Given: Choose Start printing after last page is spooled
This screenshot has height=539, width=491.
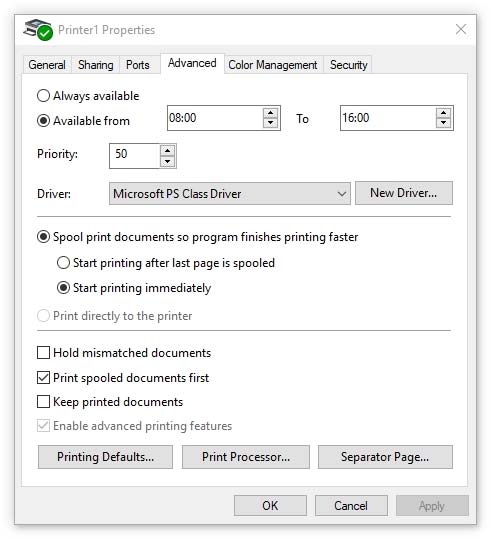Looking at the screenshot, I should click(x=63, y=263).
